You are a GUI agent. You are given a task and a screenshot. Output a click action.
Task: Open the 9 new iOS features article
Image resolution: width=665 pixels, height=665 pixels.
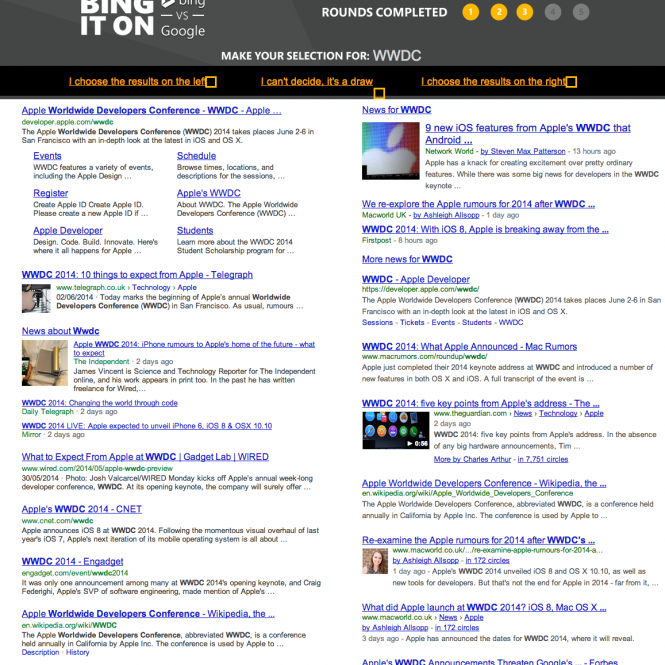pos(528,134)
